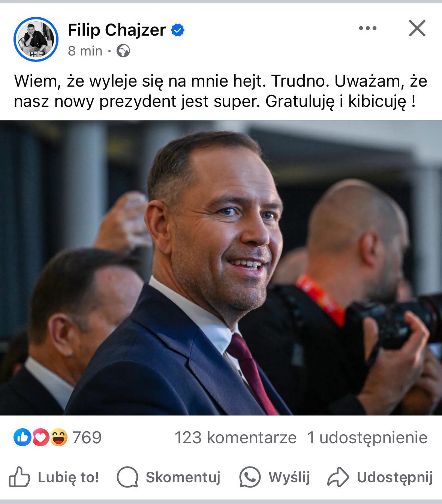Open the three-dots post options menu

point(367,28)
